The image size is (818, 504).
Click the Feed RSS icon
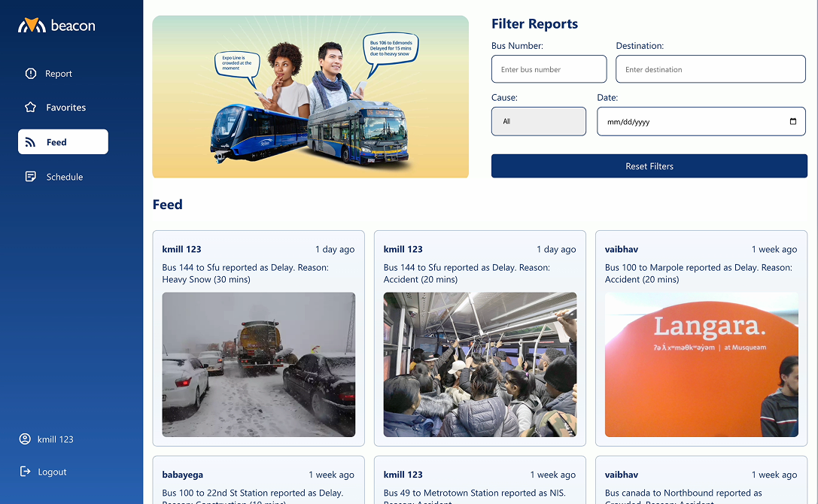[x=30, y=142]
